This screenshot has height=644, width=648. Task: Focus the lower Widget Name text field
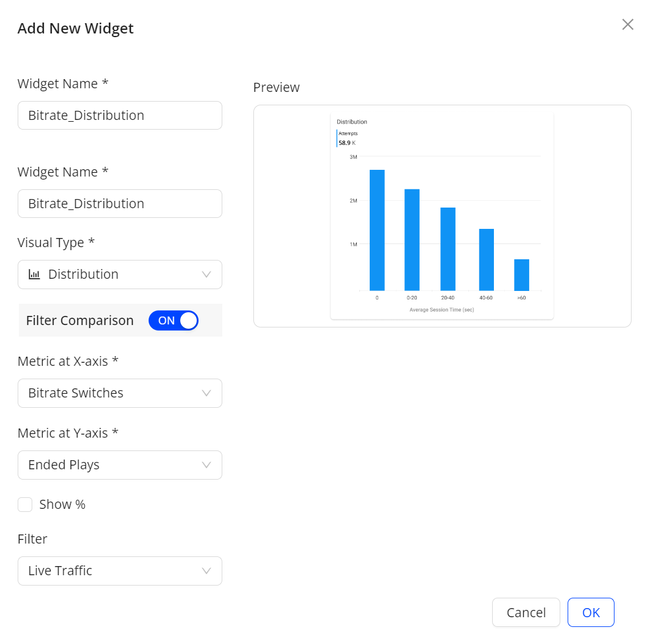119,204
